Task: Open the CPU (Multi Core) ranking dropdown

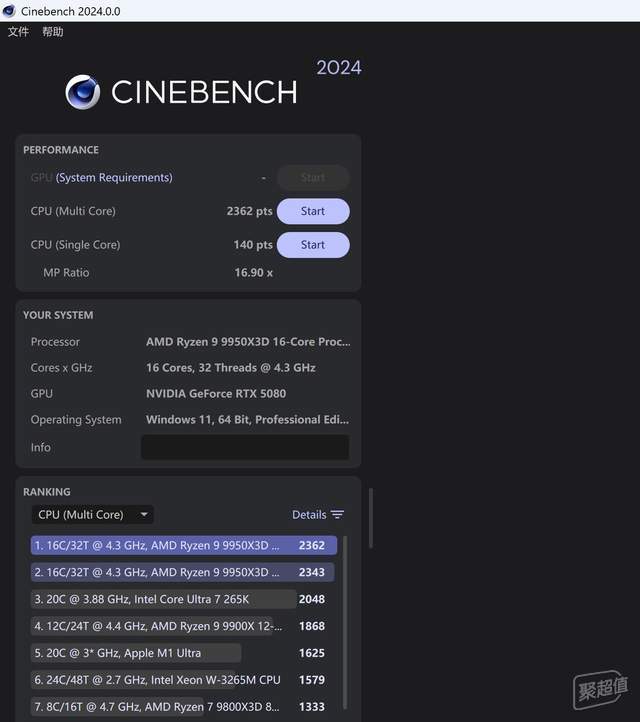Action: click(x=93, y=514)
